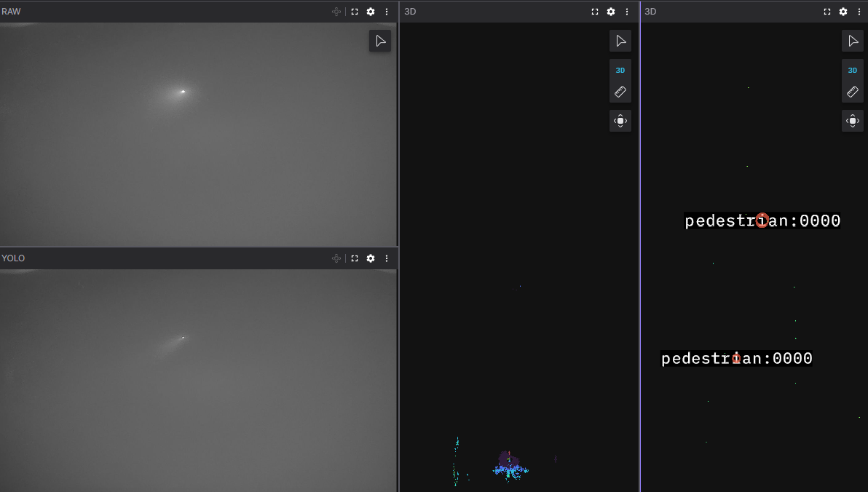This screenshot has height=492, width=868.
Task: Activate select-object tool in RAW panel
Action: [x=380, y=41]
